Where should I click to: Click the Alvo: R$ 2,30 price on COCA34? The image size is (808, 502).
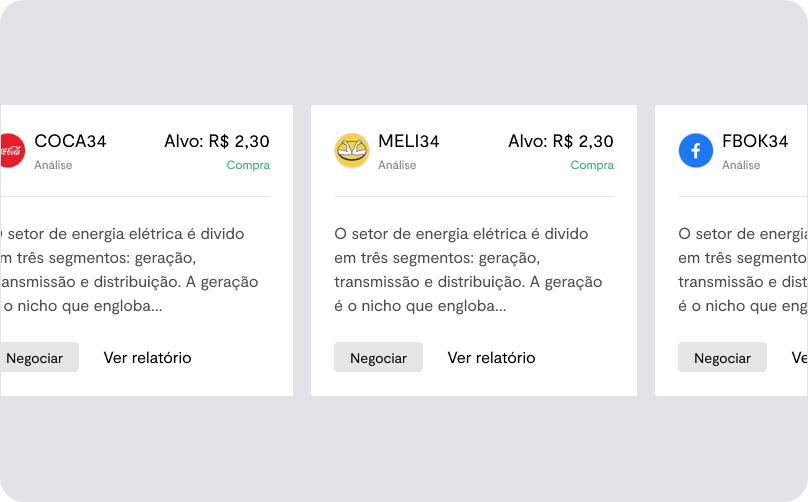[217, 141]
